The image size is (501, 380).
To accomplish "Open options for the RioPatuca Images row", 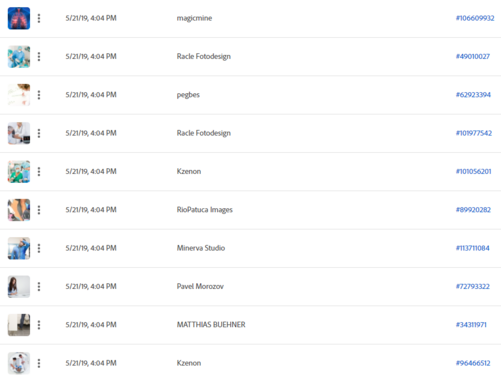I will (x=39, y=210).
